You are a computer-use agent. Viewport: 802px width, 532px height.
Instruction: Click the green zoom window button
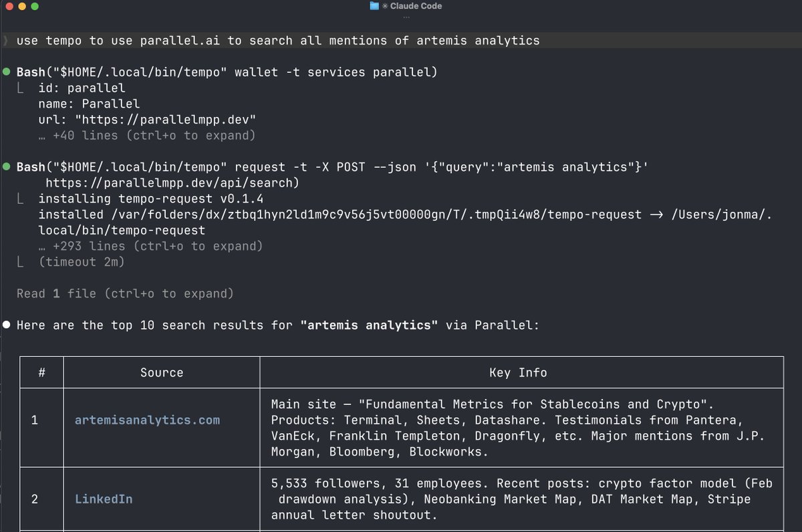click(34, 6)
